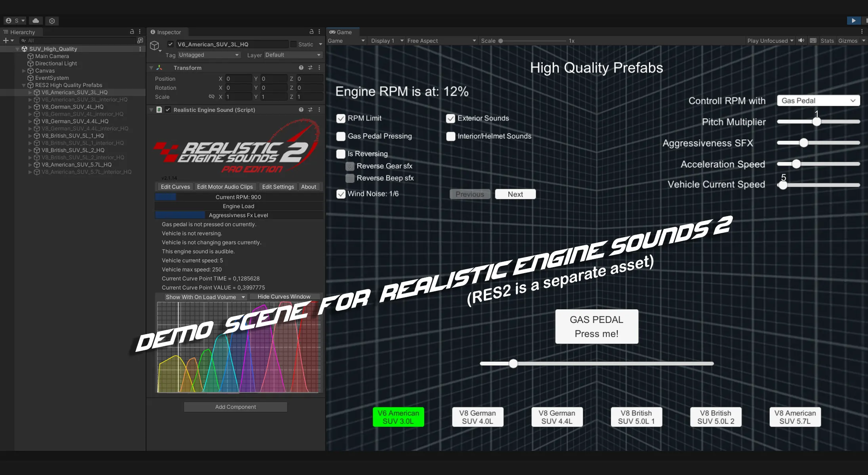868x475 pixels.
Task: Select the Edit Motor Audio Clips tab
Action: click(x=225, y=187)
